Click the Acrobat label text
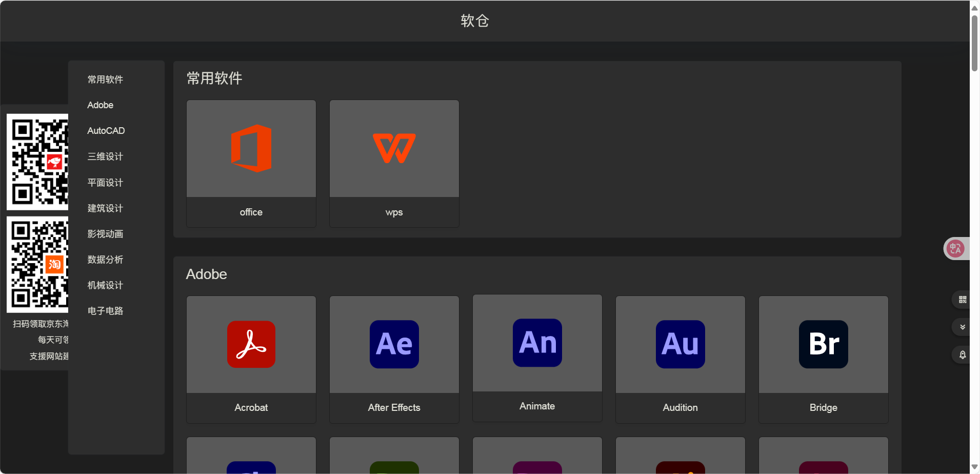980x474 pixels. click(251, 408)
